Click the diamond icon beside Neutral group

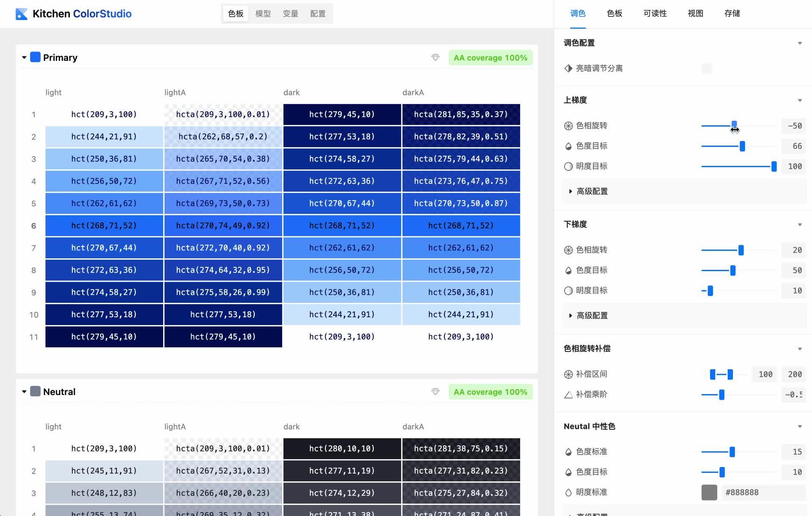[435, 392]
